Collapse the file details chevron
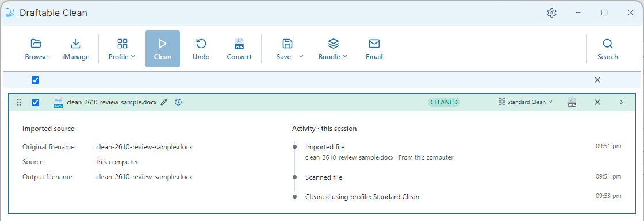Viewport: 644px width, 221px height. (x=622, y=102)
